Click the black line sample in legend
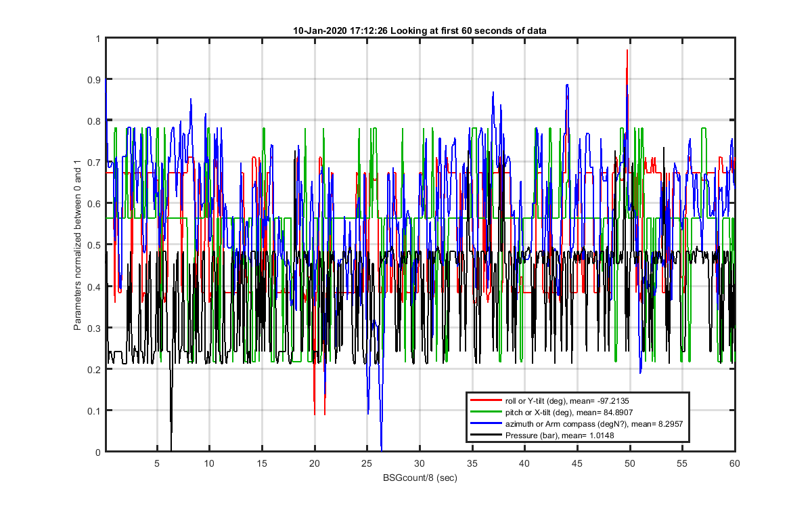812x508 pixels. [x=487, y=435]
